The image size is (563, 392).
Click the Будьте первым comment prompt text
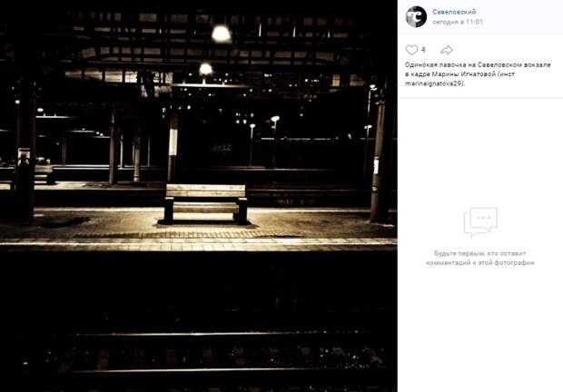480,259
